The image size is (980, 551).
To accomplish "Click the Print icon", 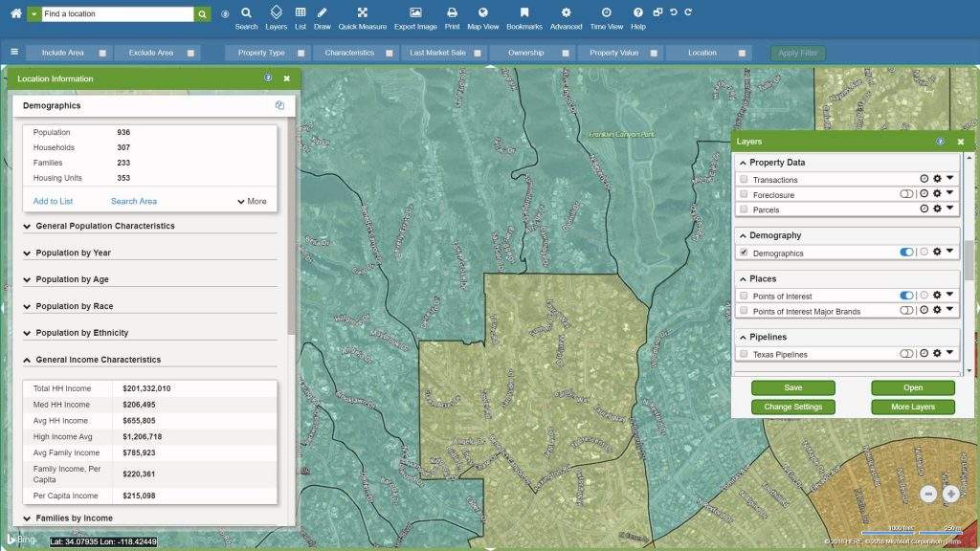I will 452,18.
